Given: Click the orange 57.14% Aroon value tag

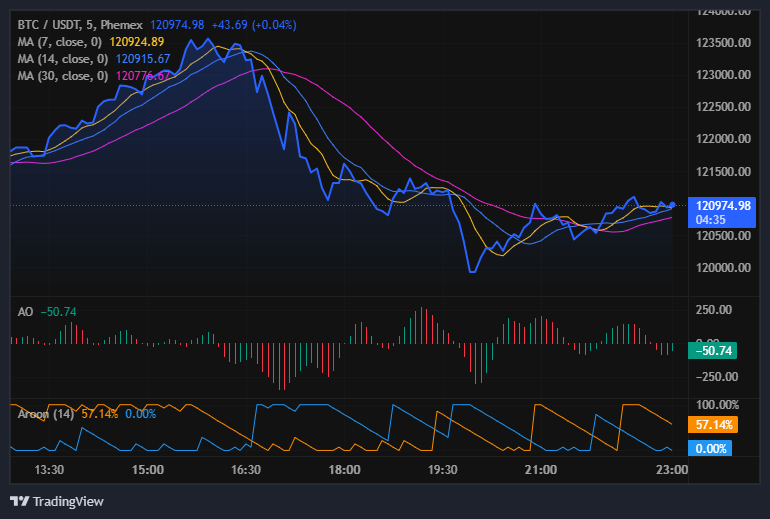Looking at the screenshot, I should point(717,425).
